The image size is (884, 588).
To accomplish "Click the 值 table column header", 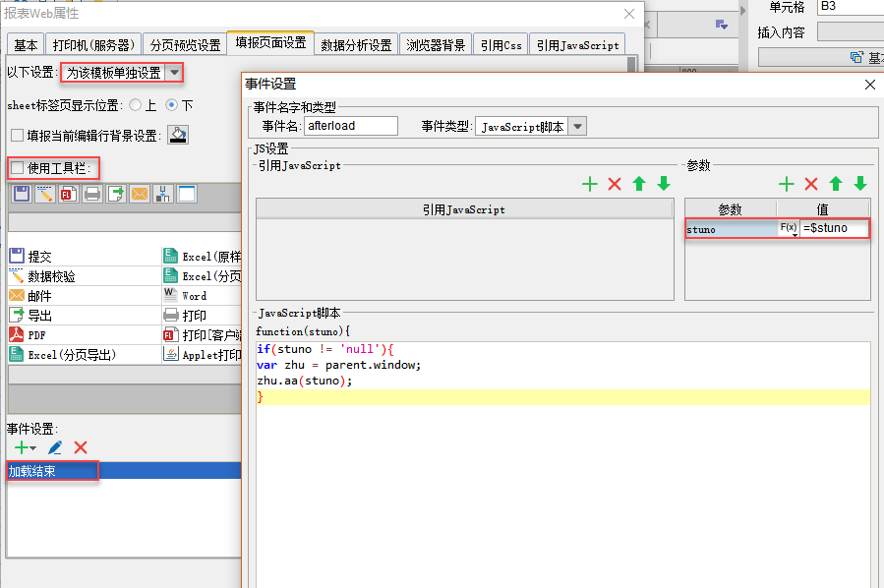I will coord(823,209).
